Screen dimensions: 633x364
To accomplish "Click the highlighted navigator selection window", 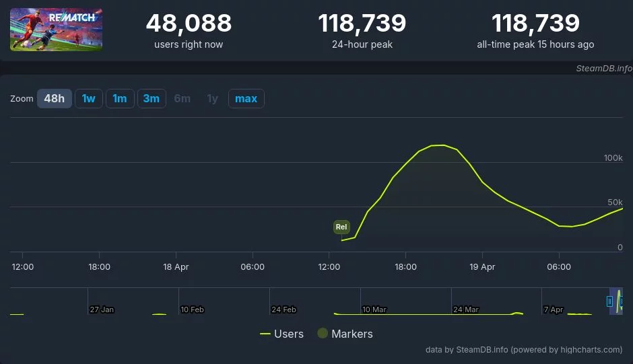I will 616,301.
